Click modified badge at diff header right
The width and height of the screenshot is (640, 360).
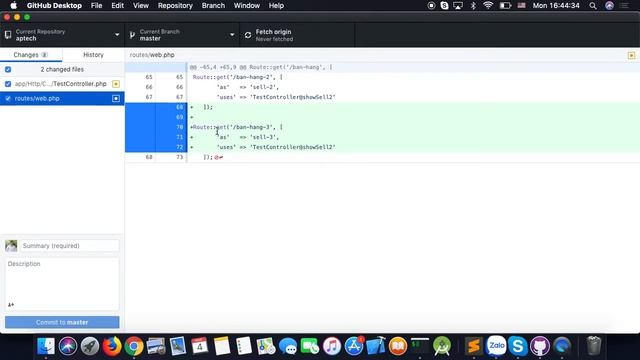631,55
